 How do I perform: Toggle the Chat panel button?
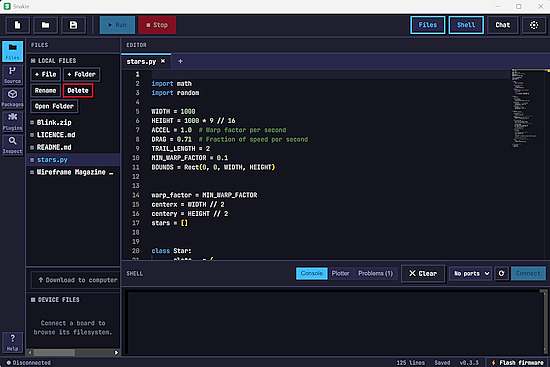(x=502, y=25)
